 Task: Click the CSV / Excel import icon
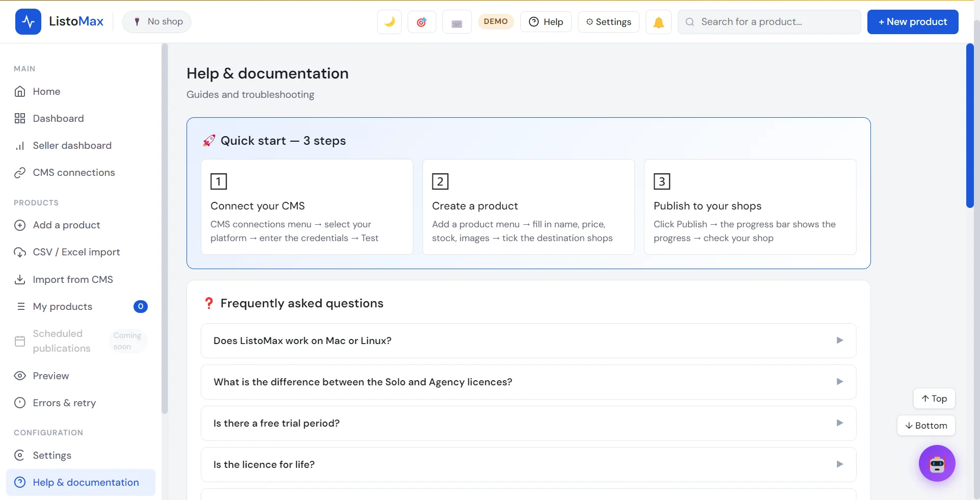[20, 252]
